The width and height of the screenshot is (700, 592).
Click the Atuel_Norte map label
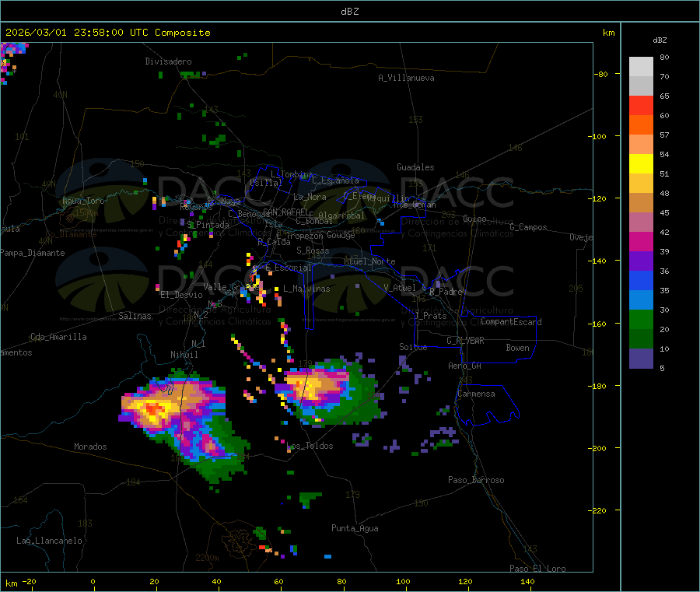click(369, 261)
